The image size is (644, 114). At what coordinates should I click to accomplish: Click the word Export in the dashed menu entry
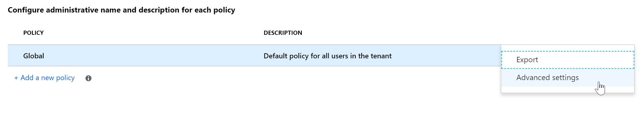[x=527, y=60]
